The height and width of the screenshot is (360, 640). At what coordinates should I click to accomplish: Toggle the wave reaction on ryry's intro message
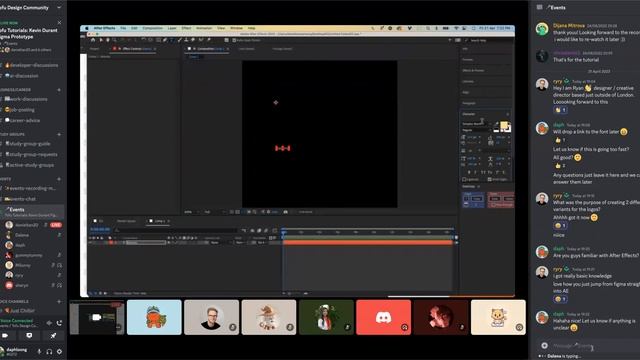tap(560, 110)
